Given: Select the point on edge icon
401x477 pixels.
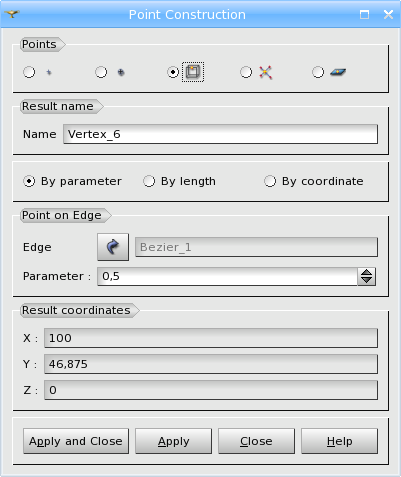Looking at the screenshot, I should tap(193, 72).
